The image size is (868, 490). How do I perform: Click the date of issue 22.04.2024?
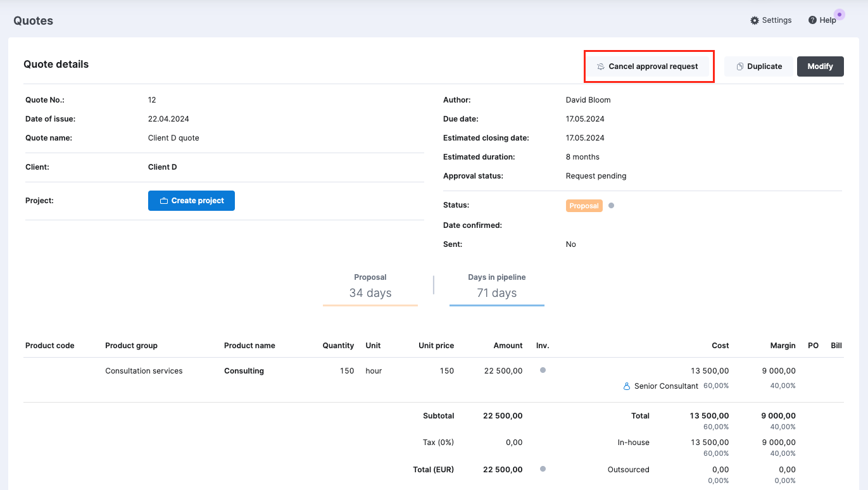(168, 119)
